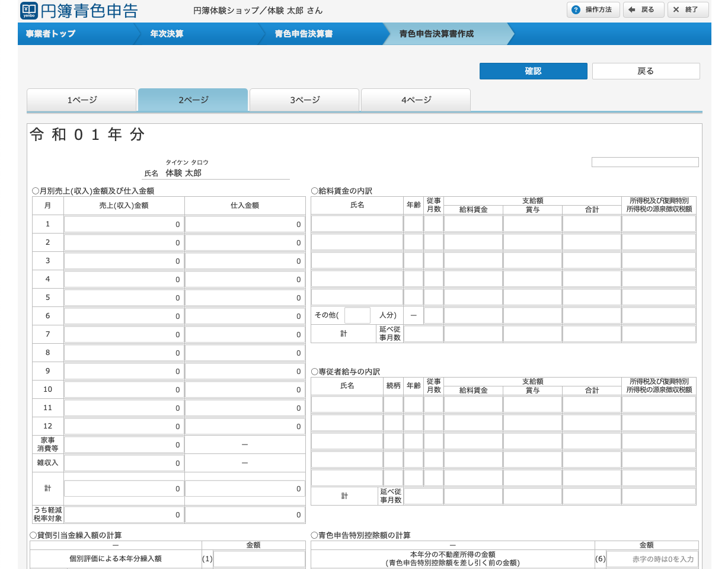The width and height of the screenshot is (728, 569).
Task: Switch to the 1ページ tab
Action: (x=82, y=100)
